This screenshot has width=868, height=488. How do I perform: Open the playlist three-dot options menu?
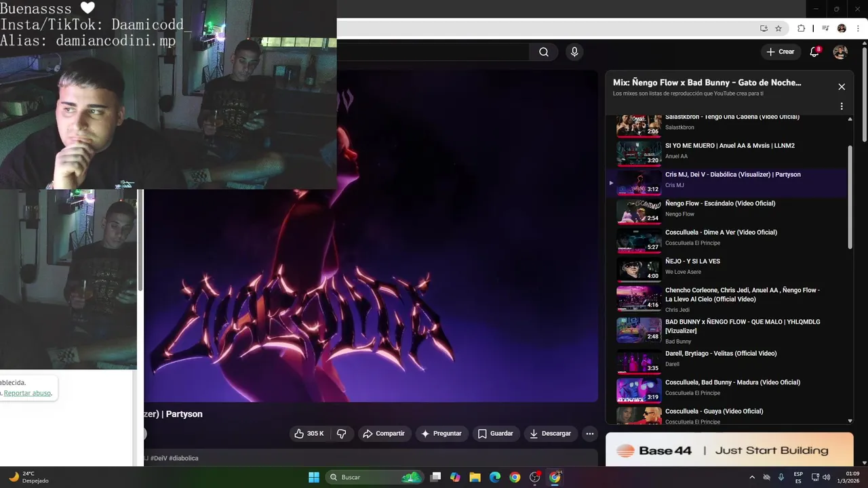click(842, 106)
